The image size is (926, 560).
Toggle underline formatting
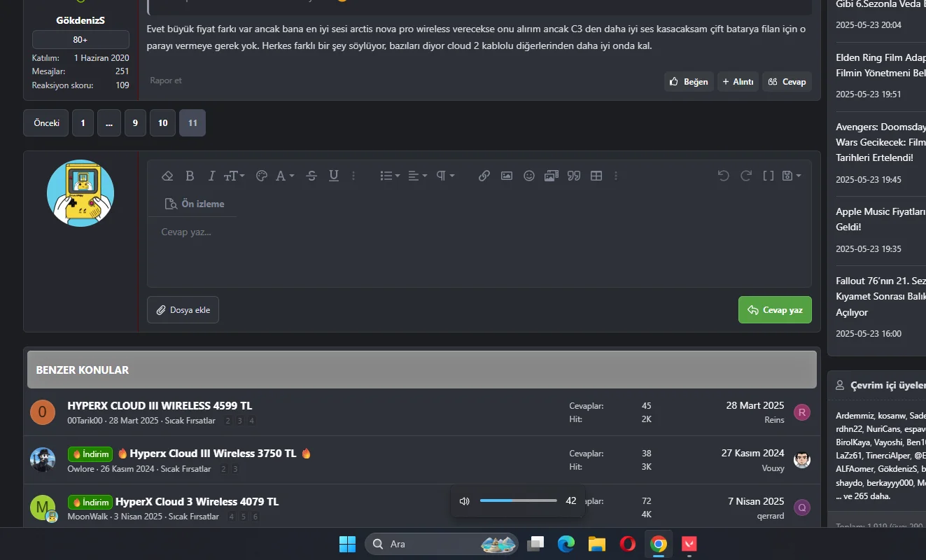coord(334,176)
